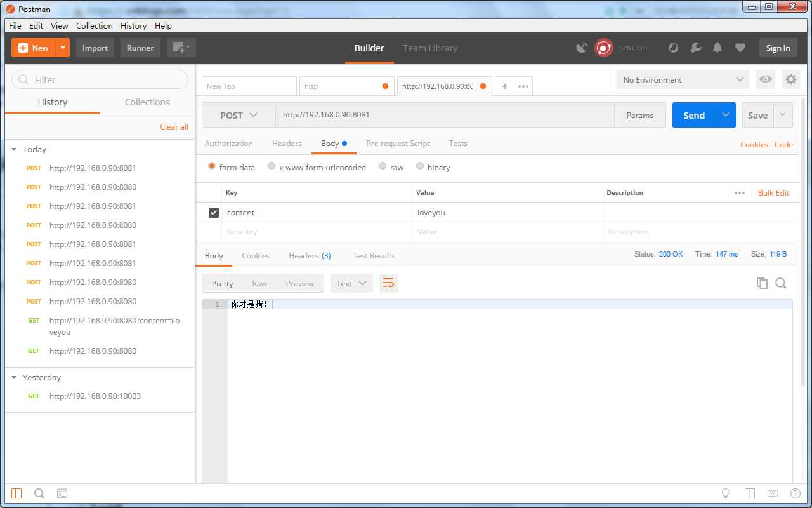Collapse the Yesterday history group

click(x=14, y=377)
